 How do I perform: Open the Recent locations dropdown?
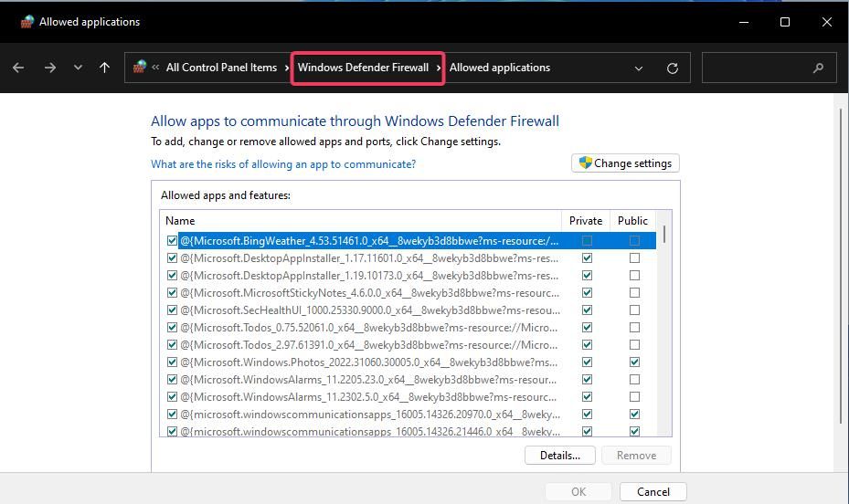(78, 68)
